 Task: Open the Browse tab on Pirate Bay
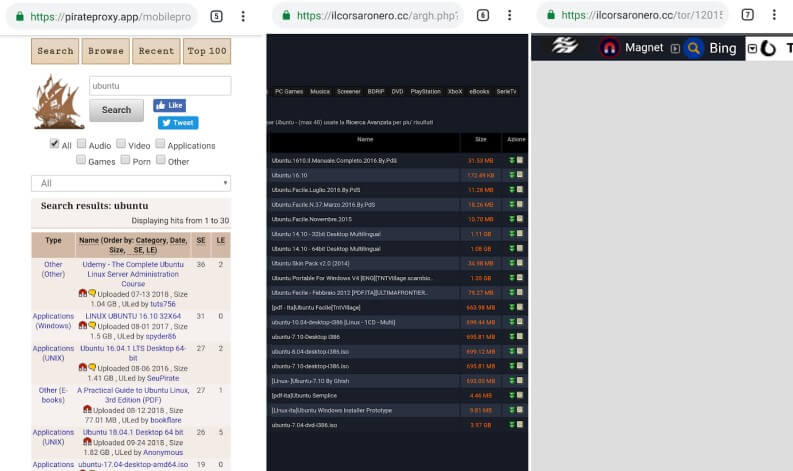[x=106, y=51]
